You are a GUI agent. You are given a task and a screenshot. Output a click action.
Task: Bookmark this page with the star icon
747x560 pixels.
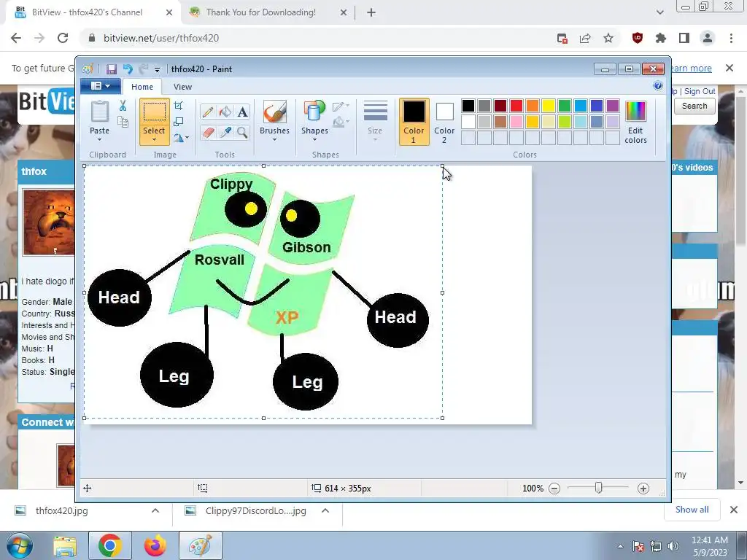tap(608, 38)
